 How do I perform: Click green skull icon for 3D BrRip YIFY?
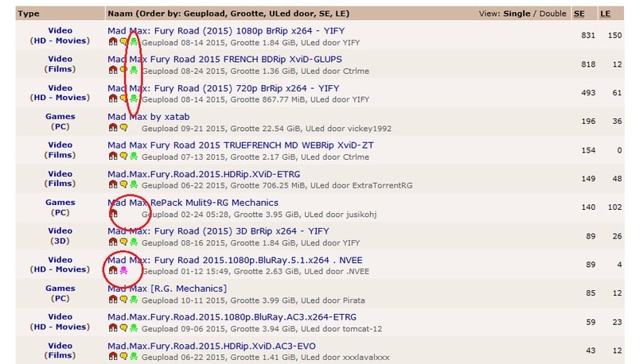pyautogui.click(x=134, y=242)
